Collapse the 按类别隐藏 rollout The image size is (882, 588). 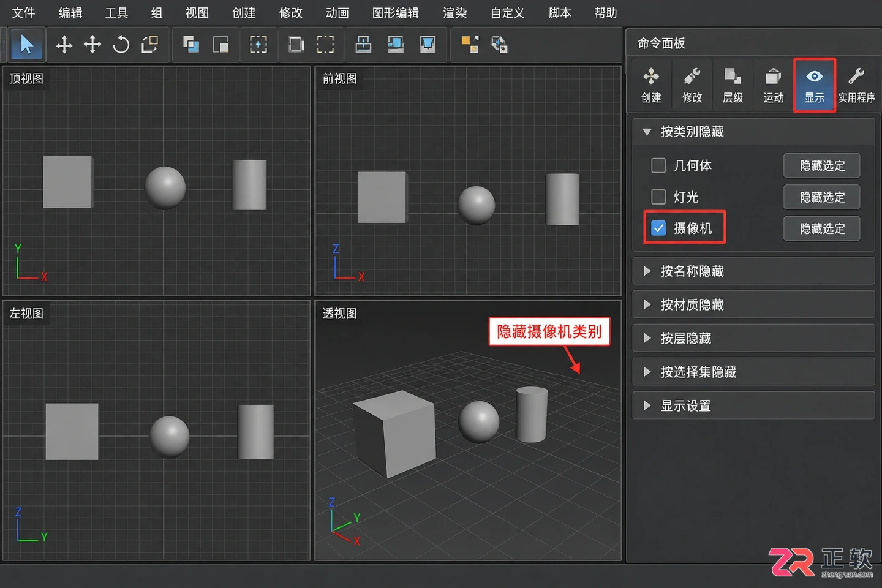point(753,132)
